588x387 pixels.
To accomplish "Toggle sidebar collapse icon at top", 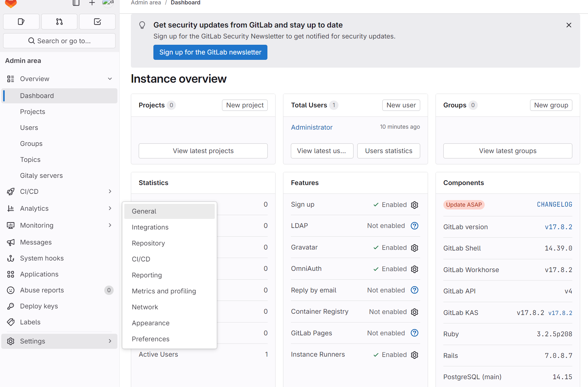I will click(x=76, y=3).
